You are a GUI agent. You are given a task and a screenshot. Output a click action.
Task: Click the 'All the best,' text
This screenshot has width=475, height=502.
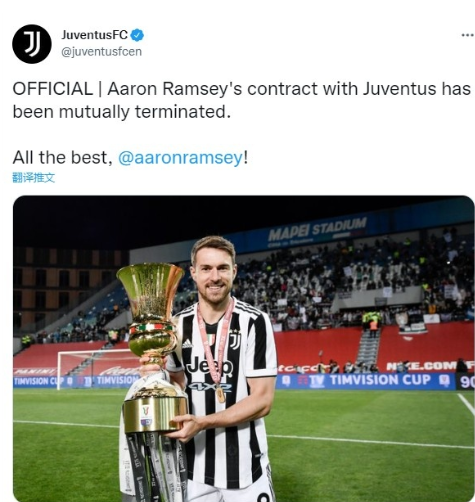coord(62,158)
